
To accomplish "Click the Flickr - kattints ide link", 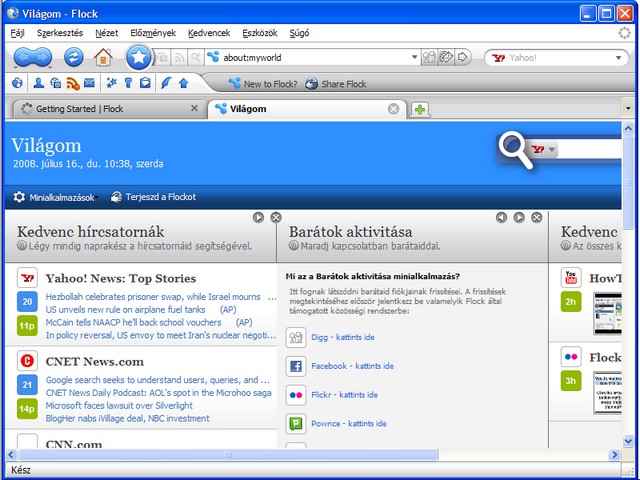I will pos(344,395).
